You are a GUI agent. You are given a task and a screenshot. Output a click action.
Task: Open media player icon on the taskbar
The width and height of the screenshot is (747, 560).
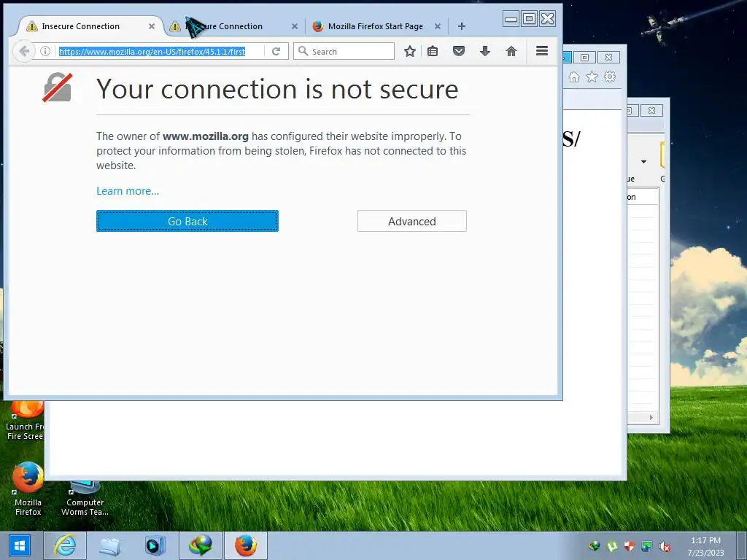[x=155, y=545]
